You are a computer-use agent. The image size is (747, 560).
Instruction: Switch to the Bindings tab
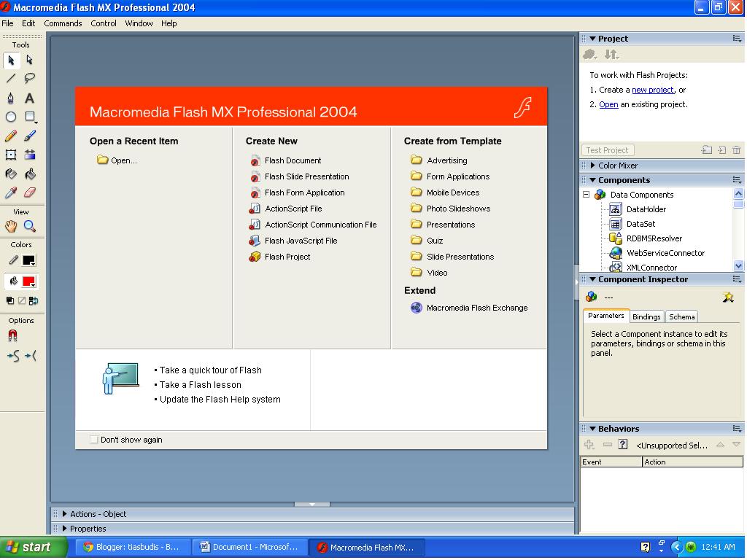coord(646,316)
